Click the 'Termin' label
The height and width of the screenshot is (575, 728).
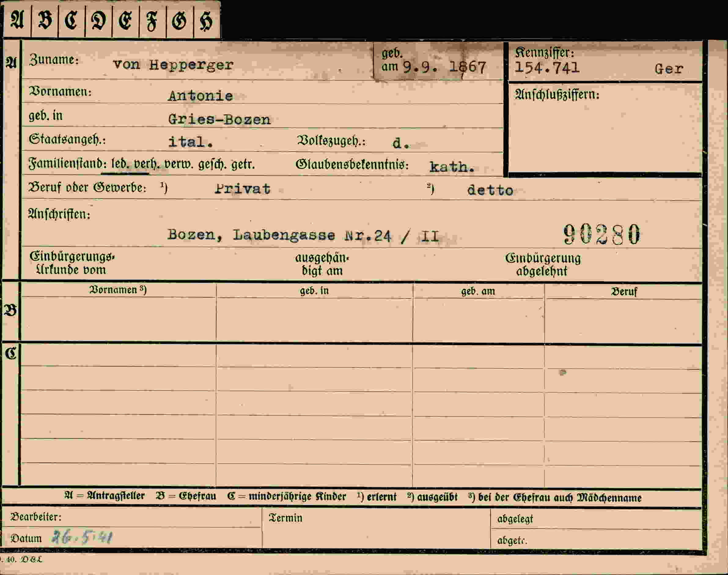pyautogui.click(x=286, y=518)
